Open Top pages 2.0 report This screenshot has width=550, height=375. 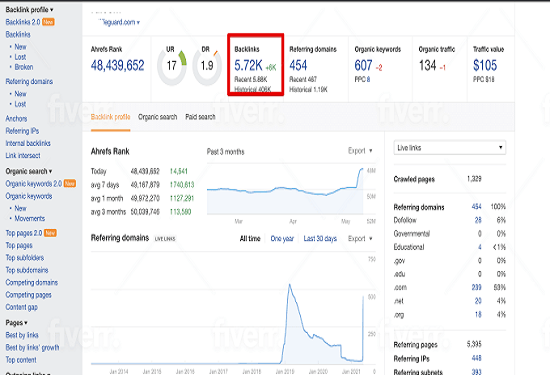pos(24,233)
